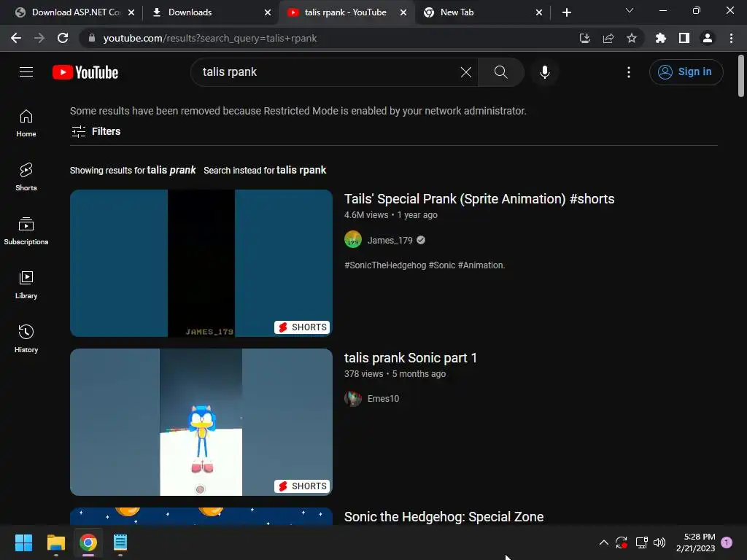Click the YouTube logo
This screenshot has height=560, width=747.
pyautogui.click(x=85, y=72)
